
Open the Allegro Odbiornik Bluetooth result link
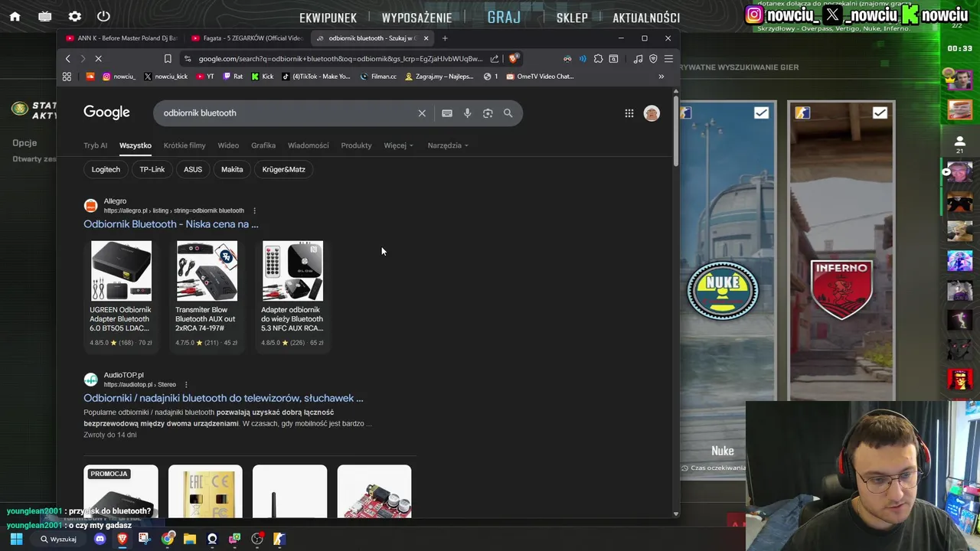171,224
